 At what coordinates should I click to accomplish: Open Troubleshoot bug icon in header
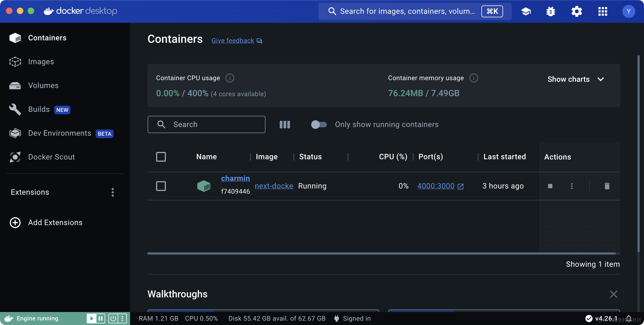coord(550,11)
